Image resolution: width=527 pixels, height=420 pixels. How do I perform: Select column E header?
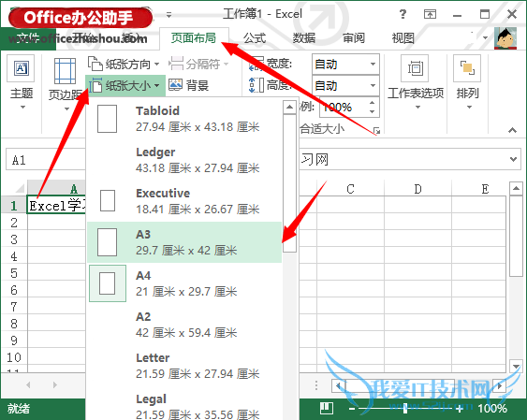coord(479,189)
